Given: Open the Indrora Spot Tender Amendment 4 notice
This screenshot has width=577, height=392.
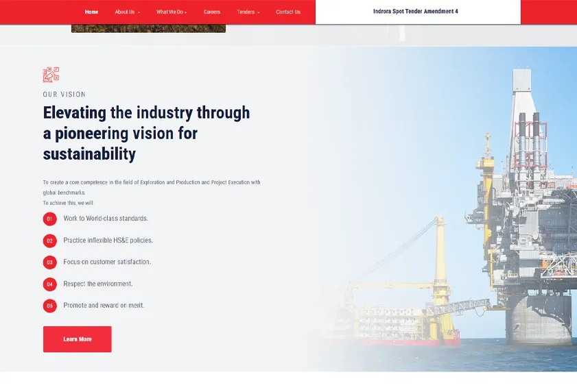Looking at the screenshot, I should click(415, 12).
